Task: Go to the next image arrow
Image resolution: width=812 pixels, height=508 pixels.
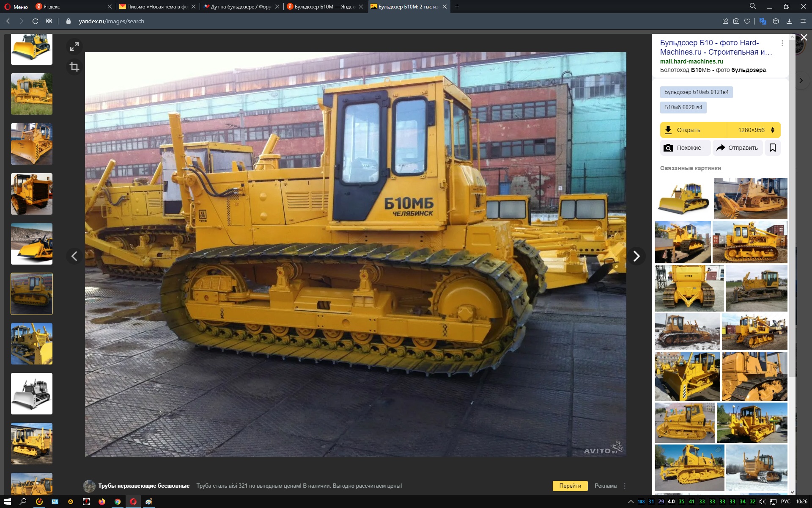Action: [x=636, y=256]
